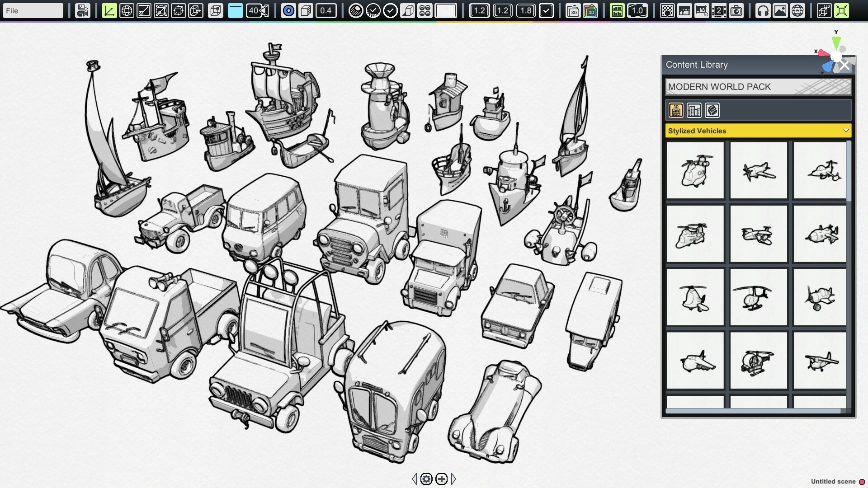
Task: Toggle the white circle checkmark icon
Action: 390,10
